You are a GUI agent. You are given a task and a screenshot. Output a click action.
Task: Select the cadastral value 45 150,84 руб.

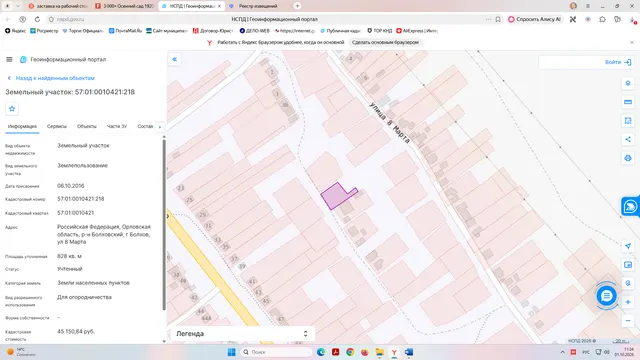pos(76,331)
